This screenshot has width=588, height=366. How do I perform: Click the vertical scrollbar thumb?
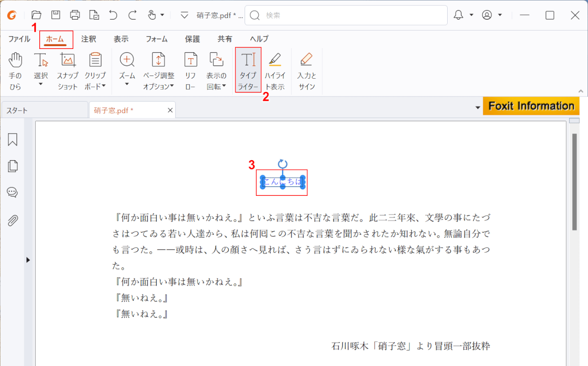pyautogui.click(x=574, y=182)
